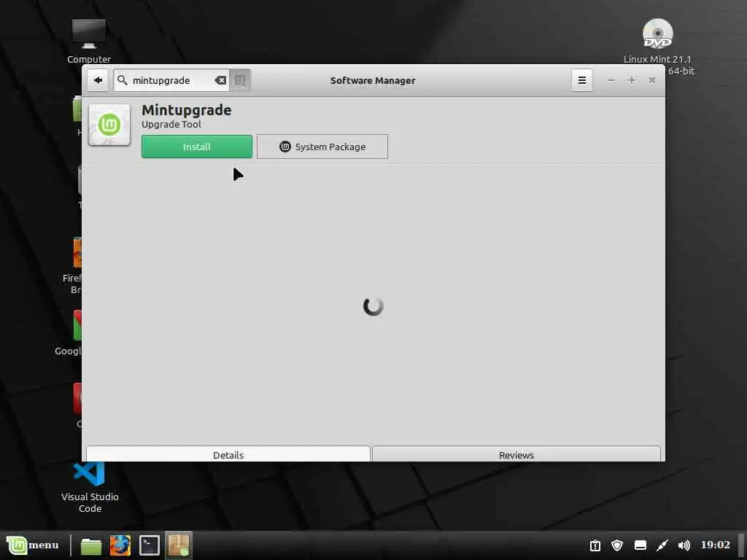Switch to the Details tab
Screen dimensions: 747x560
point(228,454)
